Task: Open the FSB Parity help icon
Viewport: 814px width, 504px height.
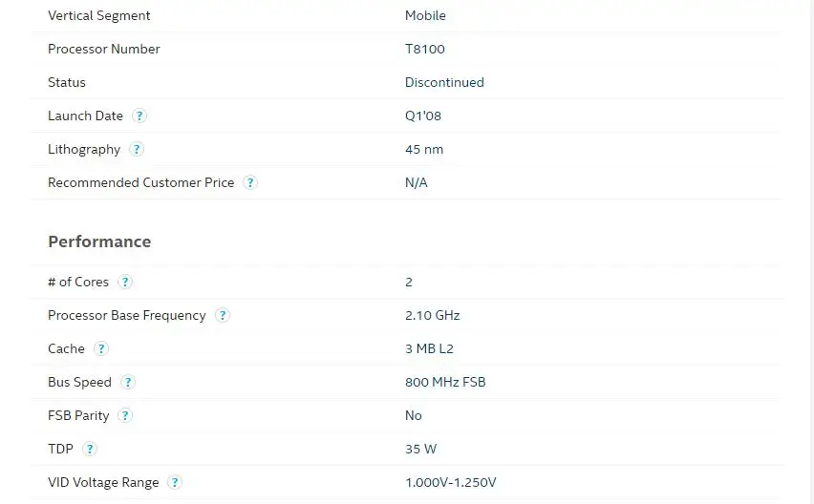Action: 125,415
